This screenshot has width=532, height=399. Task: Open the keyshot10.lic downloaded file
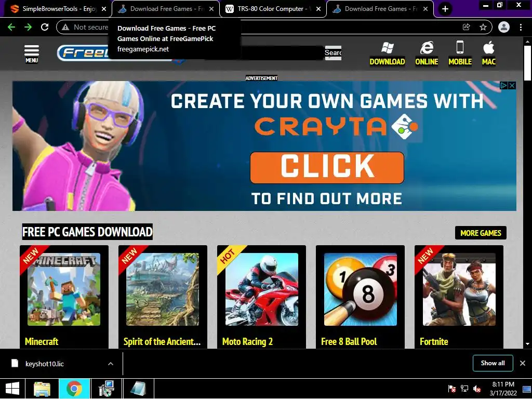45,364
